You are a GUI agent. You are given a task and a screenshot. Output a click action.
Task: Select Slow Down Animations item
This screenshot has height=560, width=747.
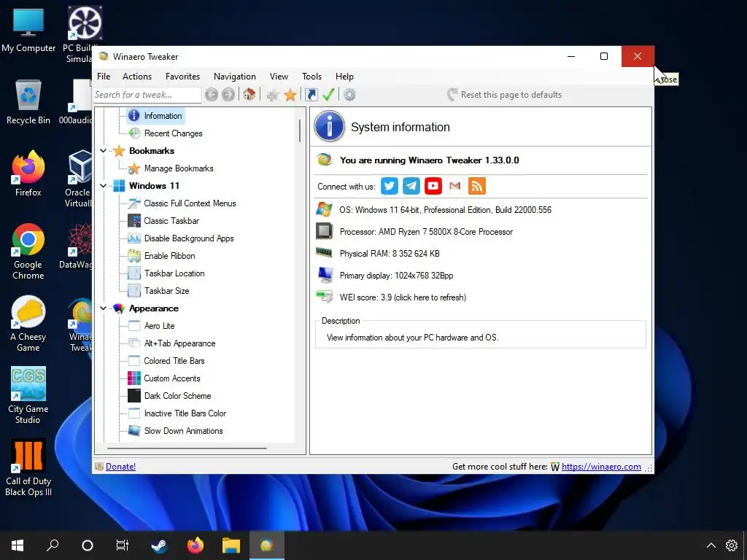[x=183, y=431]
